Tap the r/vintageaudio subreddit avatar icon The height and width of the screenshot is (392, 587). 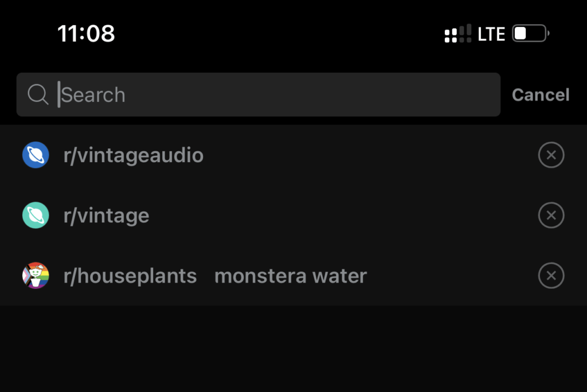tap(36, 155)
